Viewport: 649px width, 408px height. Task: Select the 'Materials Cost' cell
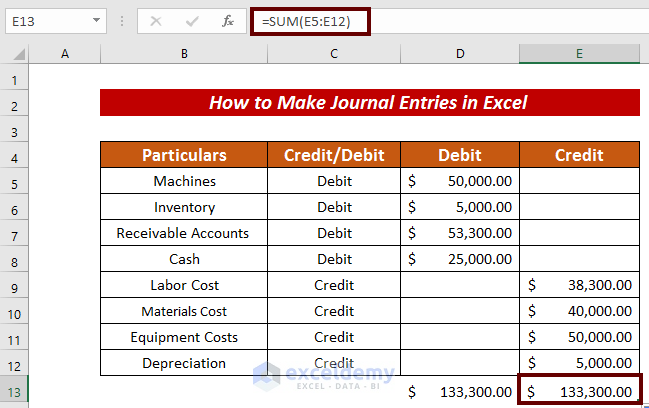[x=184, y=311]
